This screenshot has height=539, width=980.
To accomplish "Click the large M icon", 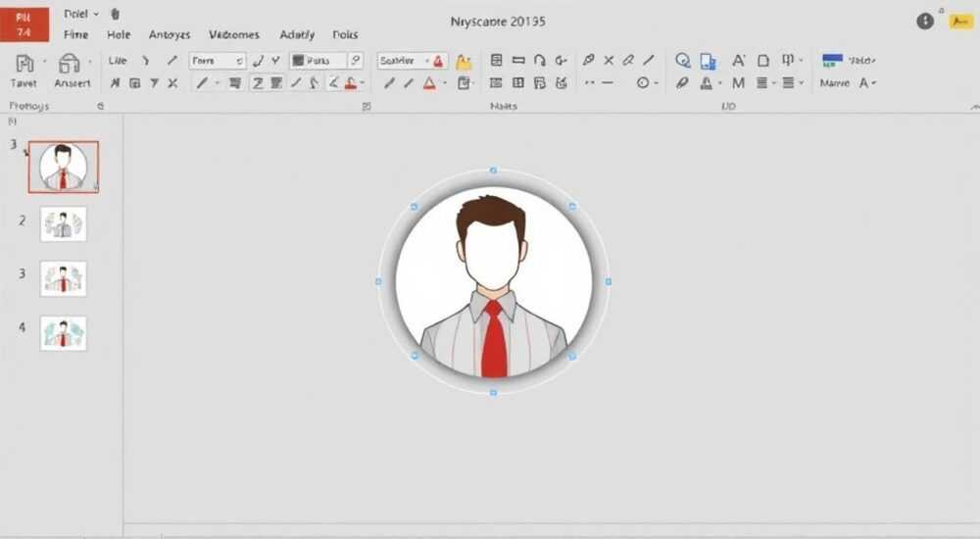I will pos(738,82).
